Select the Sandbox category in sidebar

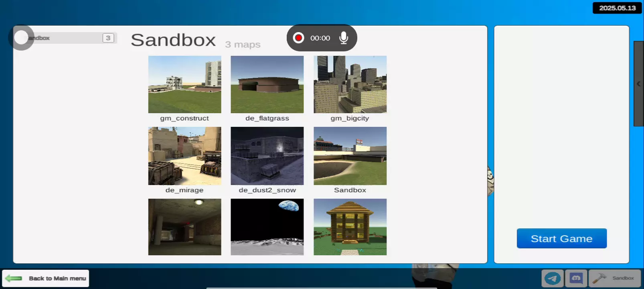(x=68, y=38)
